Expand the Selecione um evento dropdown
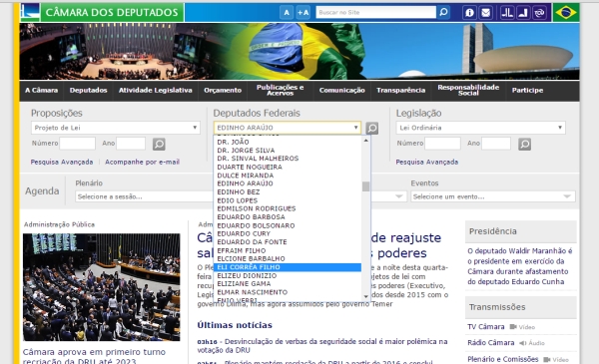The height and width of the screenshot is (364, 599). pyautogui.click(x=493, y=196)
